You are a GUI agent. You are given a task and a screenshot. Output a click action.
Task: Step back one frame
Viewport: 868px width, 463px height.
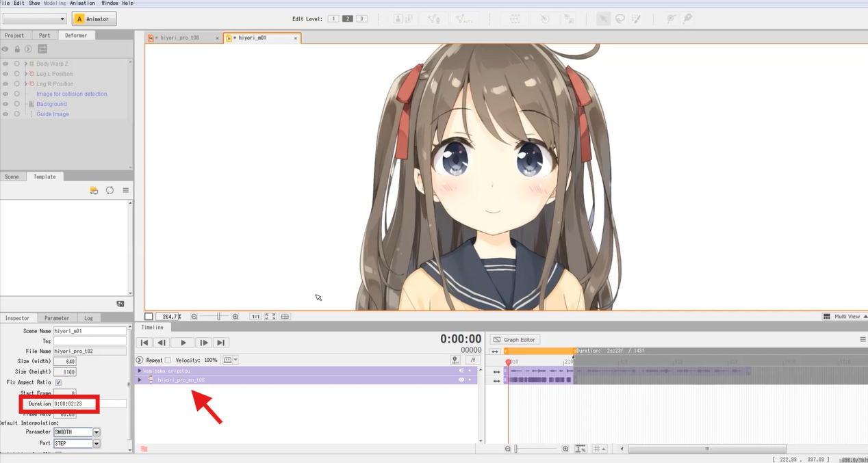tap(161, 343)
